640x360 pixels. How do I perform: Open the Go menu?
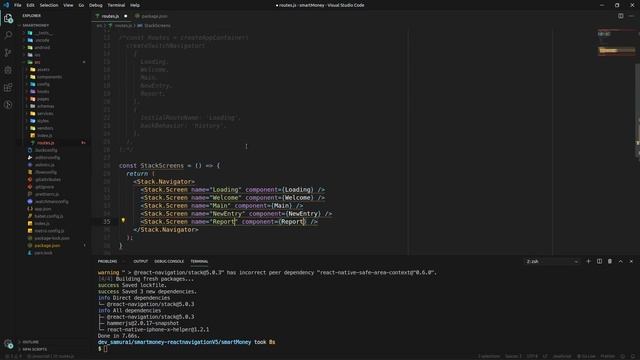tap(81, 5)
